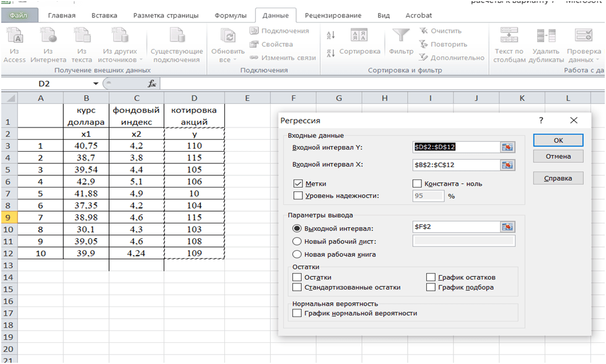The image size is (606, 364).
Task: Click the Из Интернета import icon
Action: [x=48, y=35]
